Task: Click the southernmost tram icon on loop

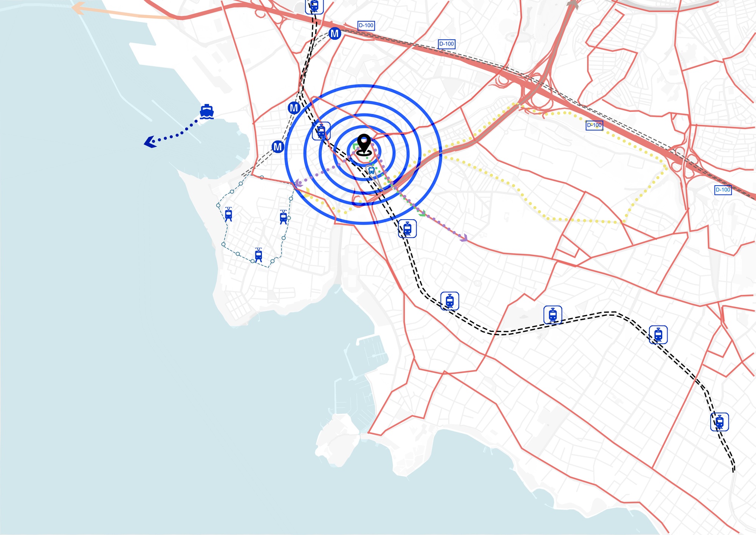Action: click(x=259, y=255)
